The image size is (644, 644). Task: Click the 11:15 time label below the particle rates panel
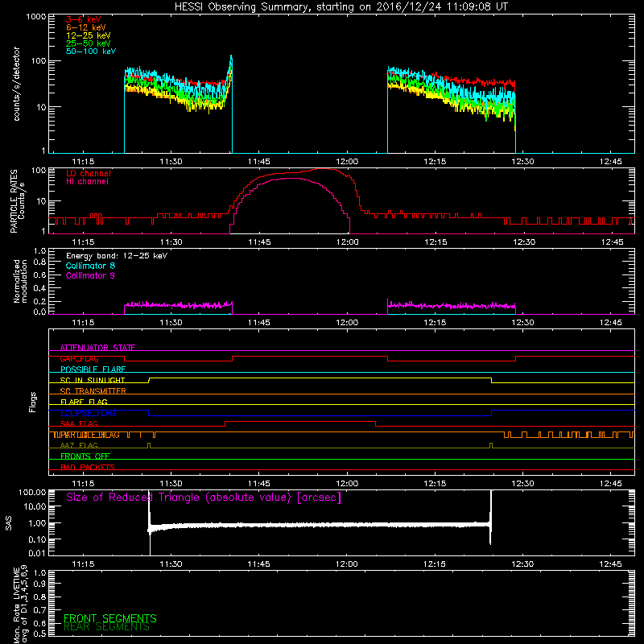point(83,242)
